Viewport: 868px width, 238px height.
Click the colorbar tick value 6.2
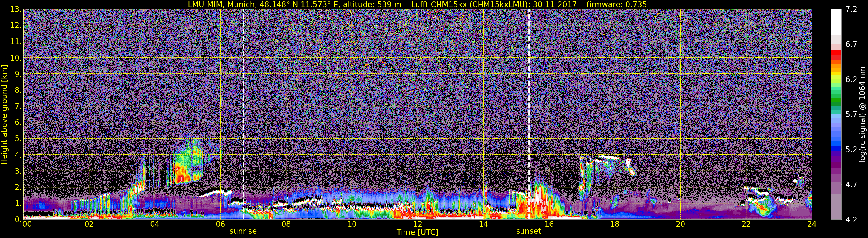point(852,79)
